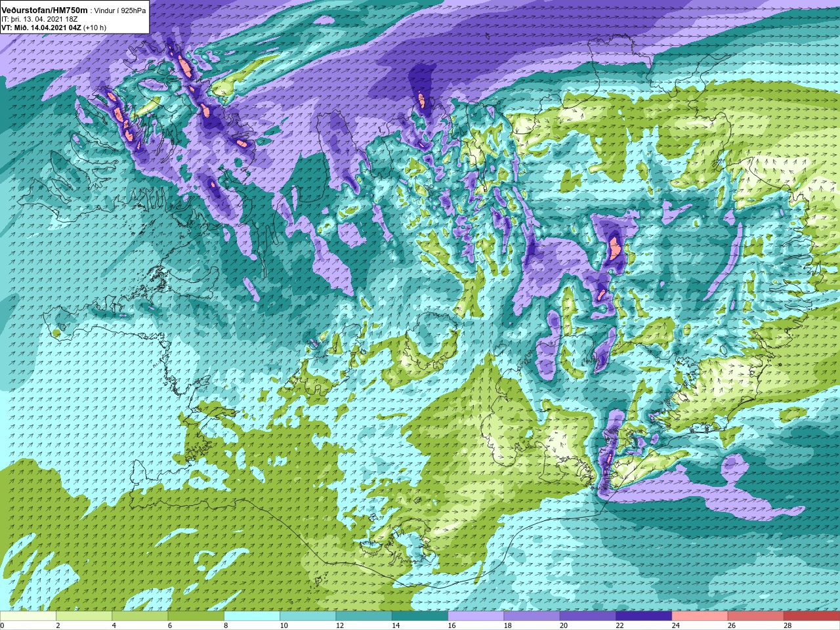This screenshot has width=840, height=630.
Task: Select the 18–20 purple legend swatch
Action: tap(532, 616)
